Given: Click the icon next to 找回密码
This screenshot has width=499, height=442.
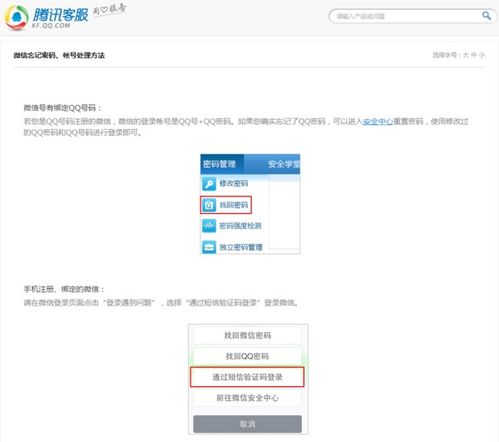Looking at the screenshot, I should 209,205.
